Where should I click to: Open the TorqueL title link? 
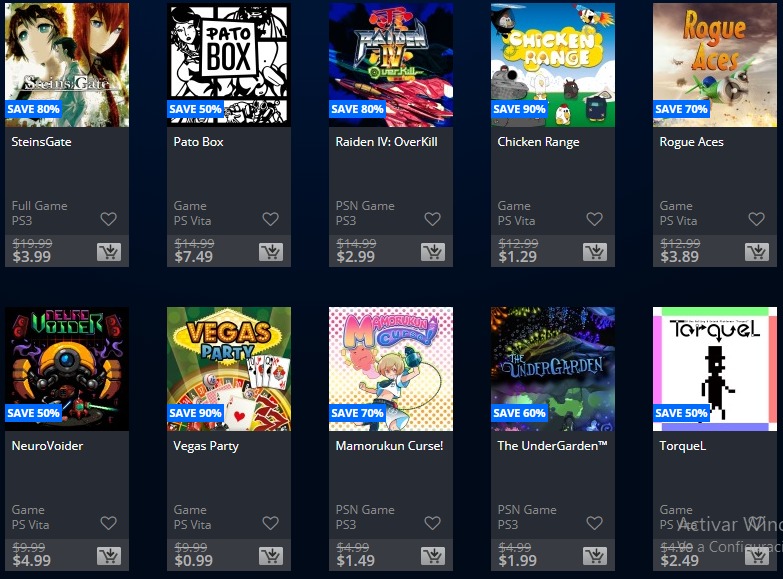[683, 446]
